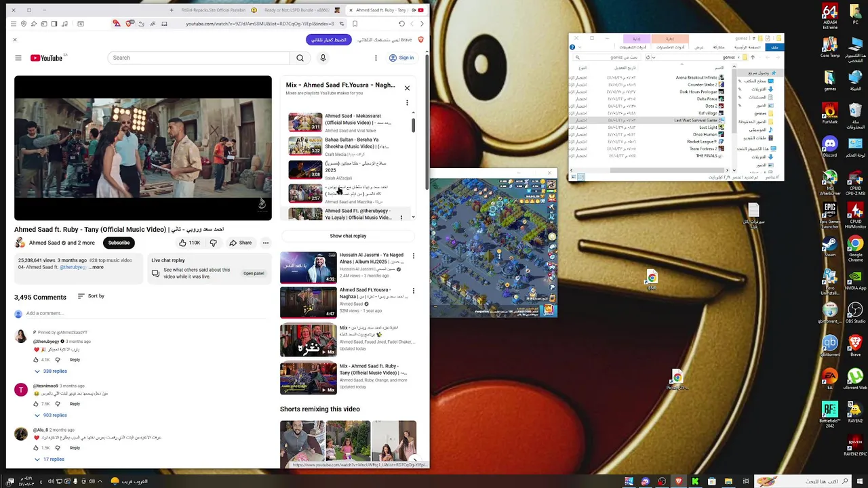
Task: Close the Mix playlist panel
Action: tap(407, 88)
